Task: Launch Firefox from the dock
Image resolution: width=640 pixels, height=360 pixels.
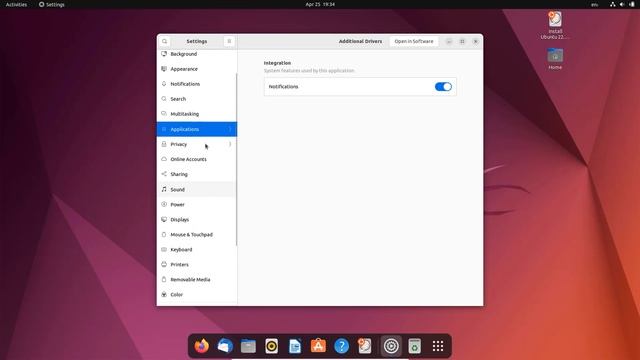Action: (202, 346)
